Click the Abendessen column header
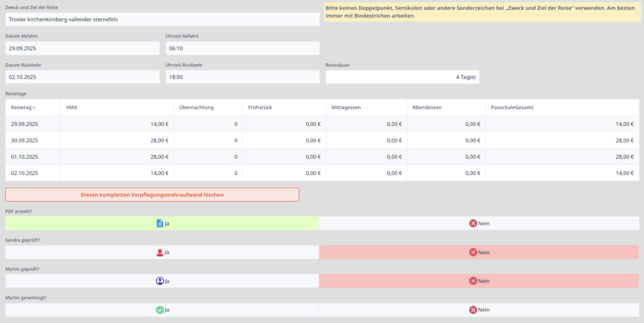644x323 pixels. (446, 108)
